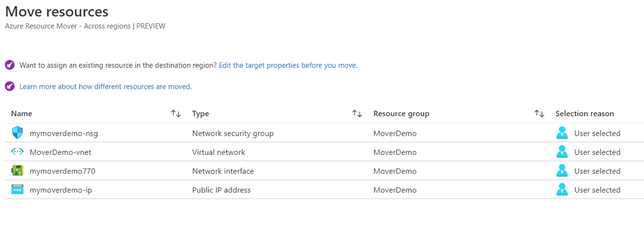644x228 pixels.
Task: Sort by the Name column arrows
Action: coord(176,114)
